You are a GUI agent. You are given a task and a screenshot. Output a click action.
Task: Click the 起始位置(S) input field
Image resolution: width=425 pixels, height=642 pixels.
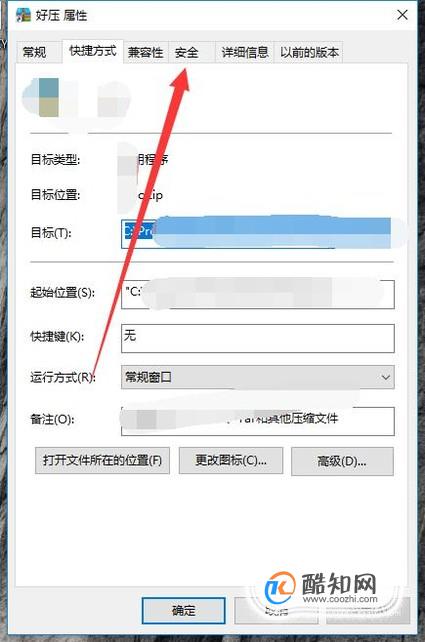coord(258,294)
